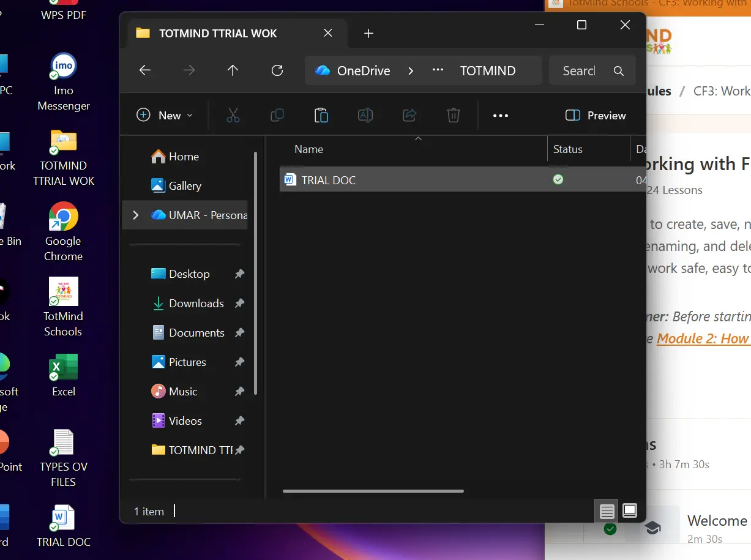The image size is (751, 560).
Task: Open TotMind Schools desktop shortcut
Action: [x=63, y=307]
